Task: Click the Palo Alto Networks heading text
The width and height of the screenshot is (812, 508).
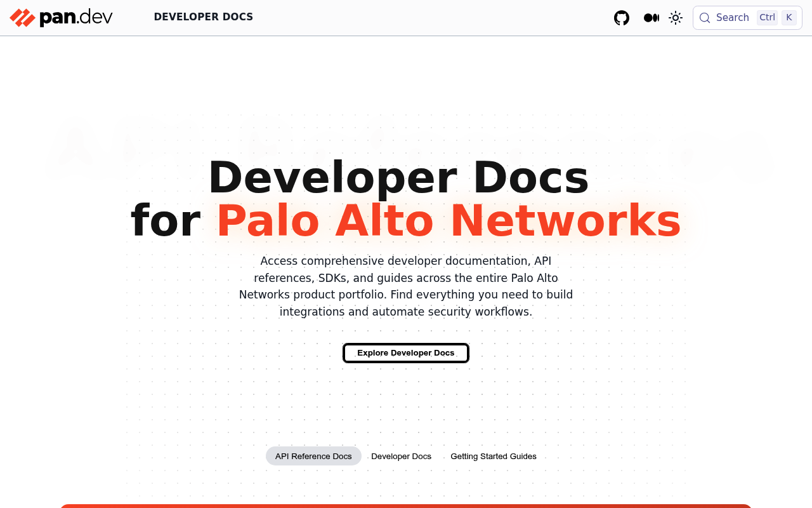Action: coord(449,221)
